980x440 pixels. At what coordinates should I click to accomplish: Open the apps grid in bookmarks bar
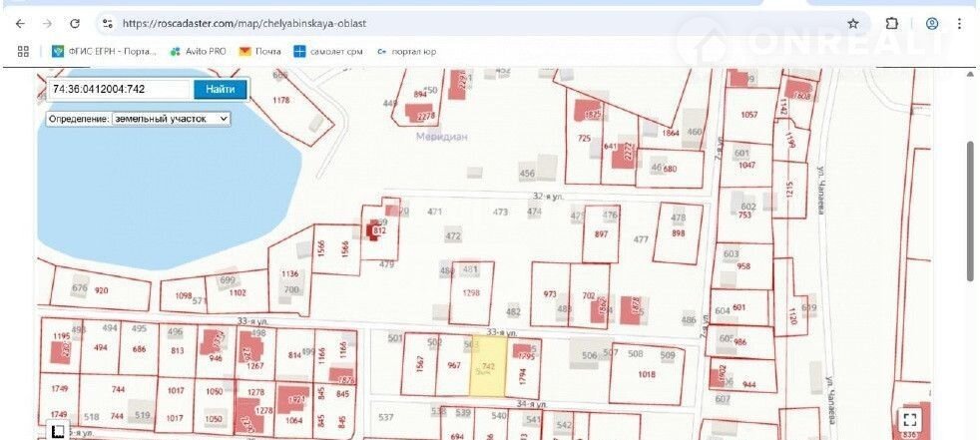point(23,51)
